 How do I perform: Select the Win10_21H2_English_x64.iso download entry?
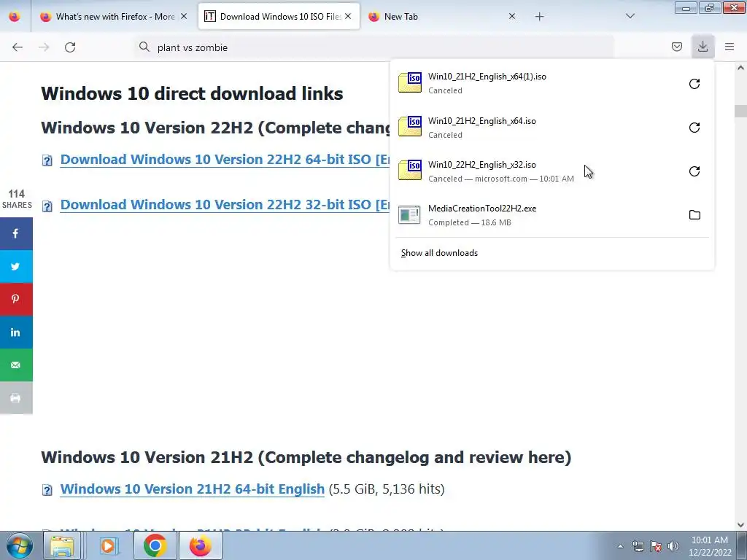(x=538, y=128)
